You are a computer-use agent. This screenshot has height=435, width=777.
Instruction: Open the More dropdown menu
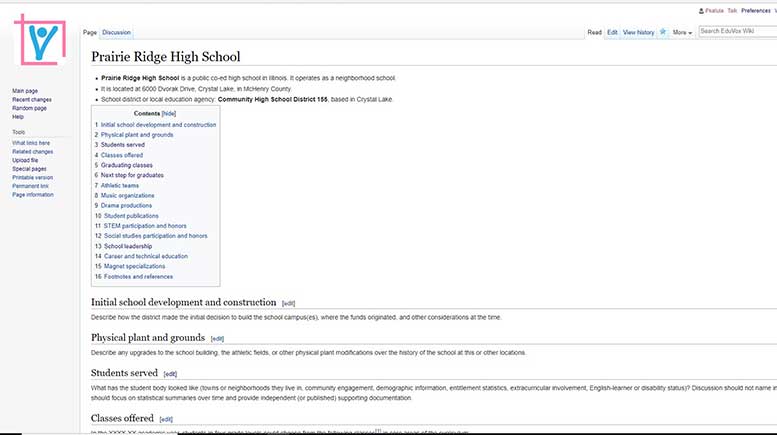point(682,32)
